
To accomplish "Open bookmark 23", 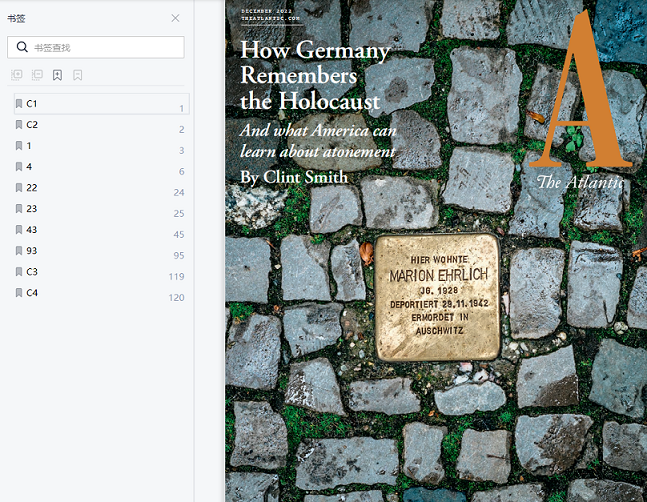I will point(32,209).
